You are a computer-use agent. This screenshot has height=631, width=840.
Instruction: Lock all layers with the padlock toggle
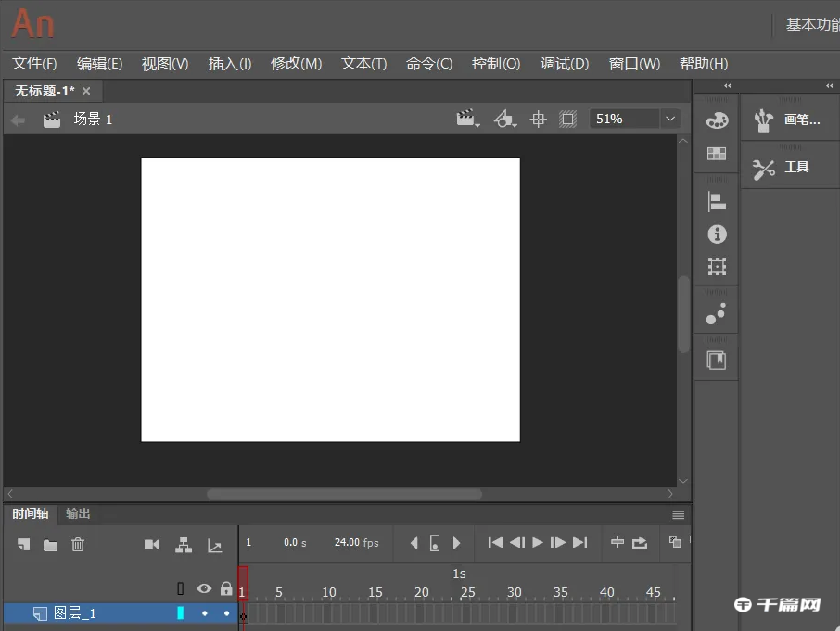pyautogui.click(x=226, y=588)
